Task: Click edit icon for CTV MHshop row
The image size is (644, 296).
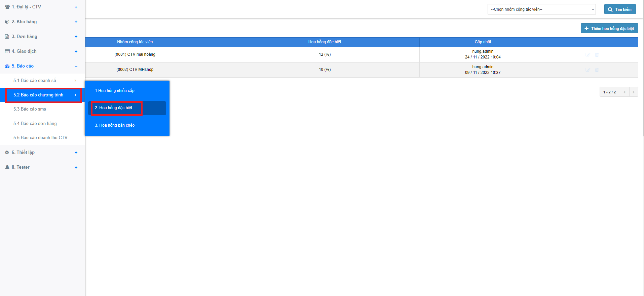Action: tap(588, 70)
